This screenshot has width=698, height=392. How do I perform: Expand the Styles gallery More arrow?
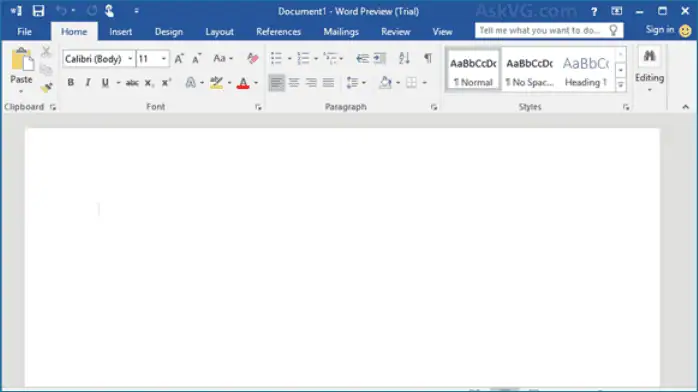621,85
